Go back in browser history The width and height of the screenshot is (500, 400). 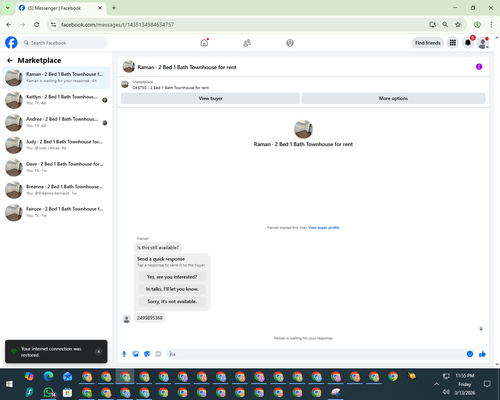9,24
